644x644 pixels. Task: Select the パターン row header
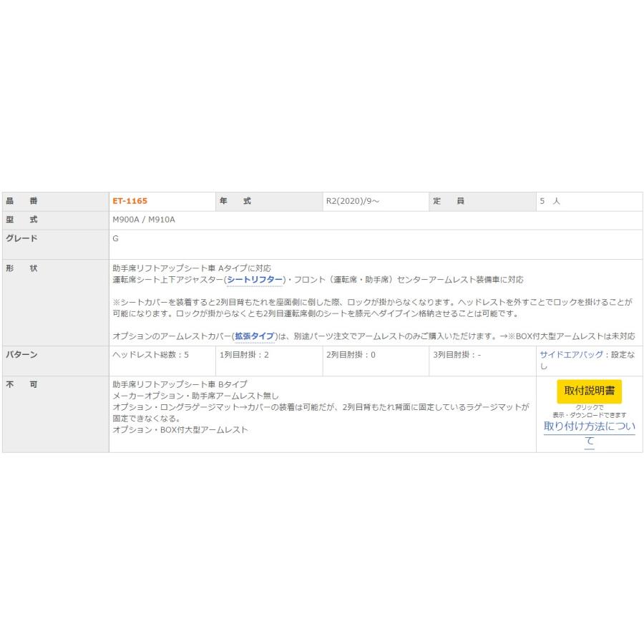coord(22,354)
